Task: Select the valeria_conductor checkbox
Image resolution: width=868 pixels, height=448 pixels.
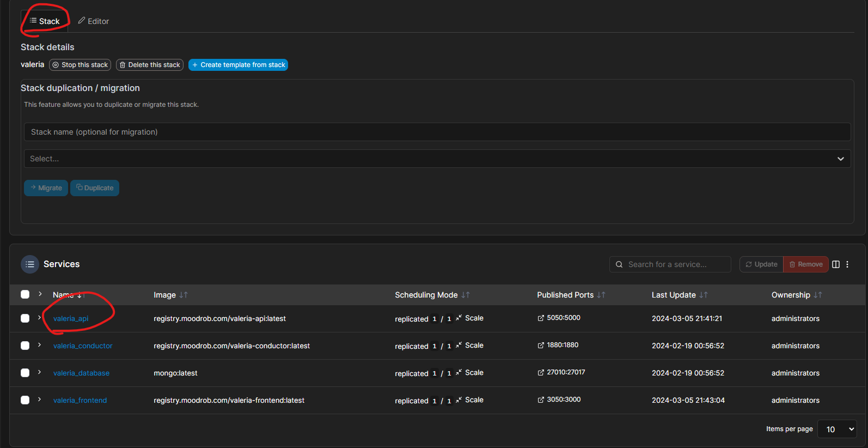Action: coord(25,346)
